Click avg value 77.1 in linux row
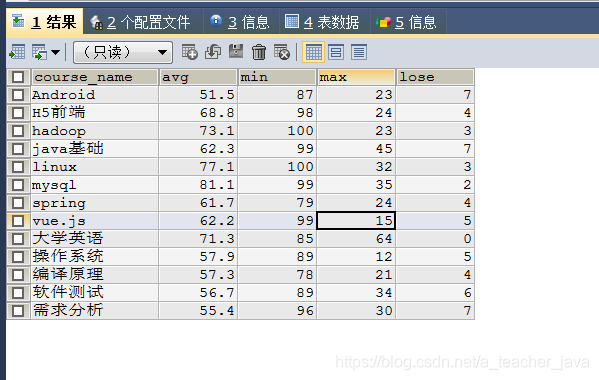 click(x=198, y=167)
